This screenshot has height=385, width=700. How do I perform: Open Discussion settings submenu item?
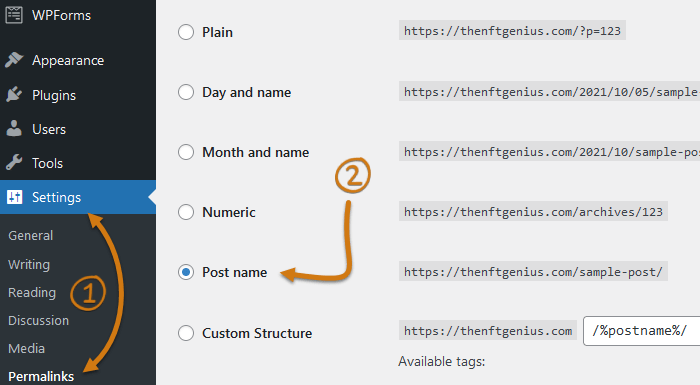click(38, 320)
